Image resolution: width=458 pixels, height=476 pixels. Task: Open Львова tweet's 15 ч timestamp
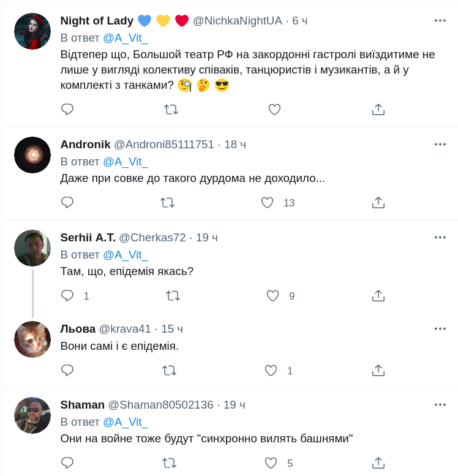[x=172, y=329]
